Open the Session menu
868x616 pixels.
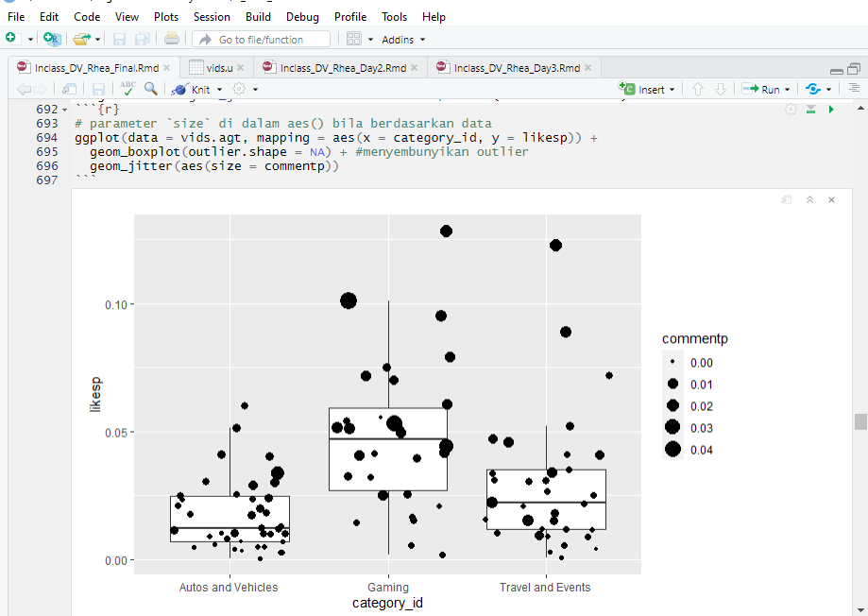pos(212,16)
